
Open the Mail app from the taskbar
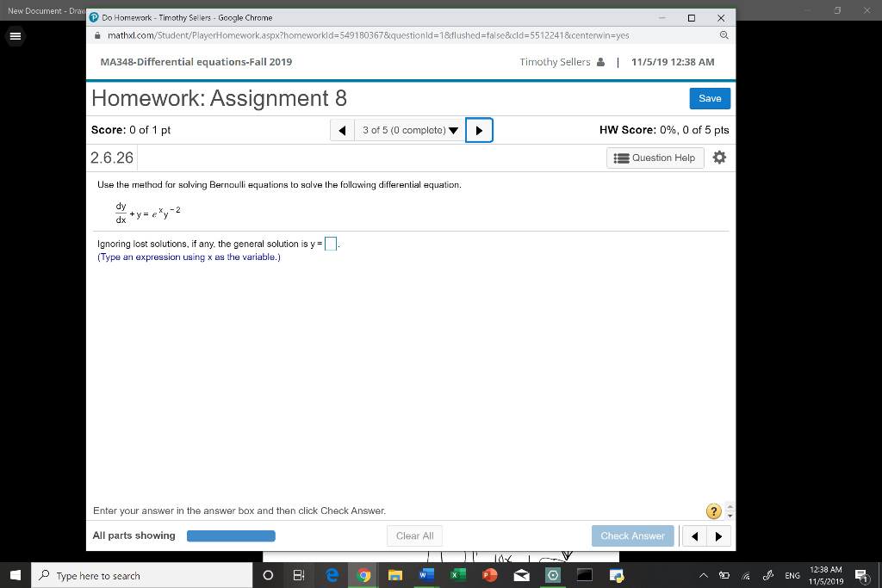coord(521,575)
